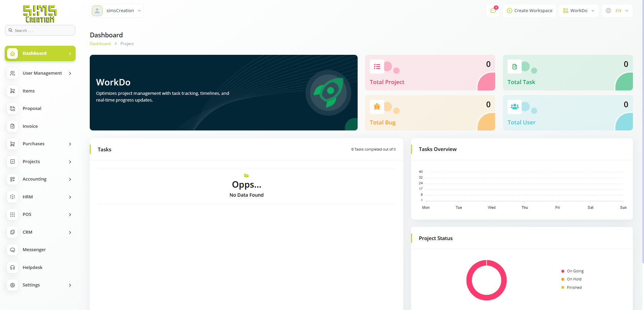This screenshot has height=310, width=644.
Task: Click the Total User group icon
Action: (x=514, y=107)
